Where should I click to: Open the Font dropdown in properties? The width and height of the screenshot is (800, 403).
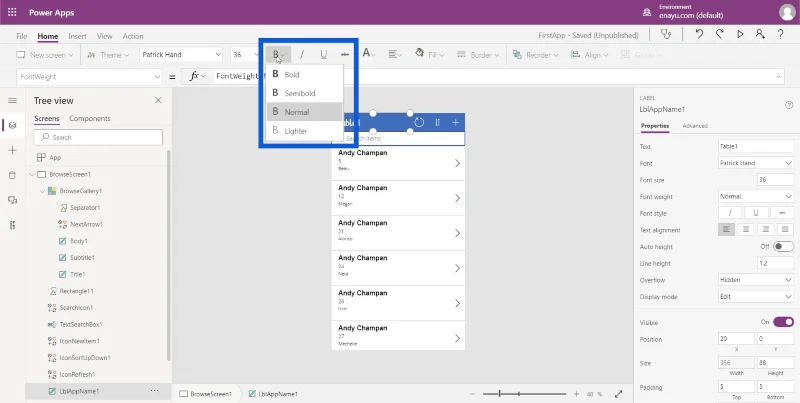756,163
